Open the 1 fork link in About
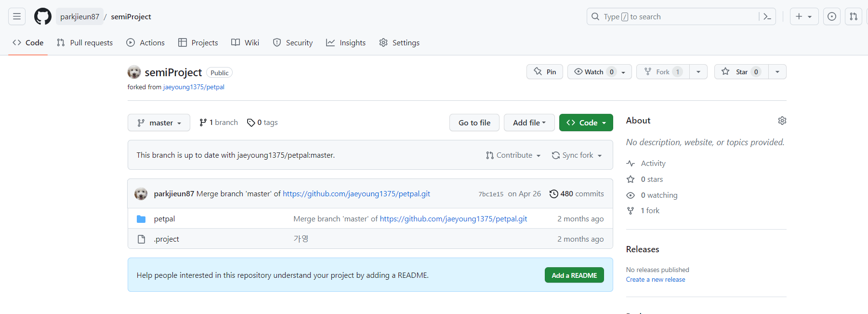868x314 pixels. tap(643, 211)
